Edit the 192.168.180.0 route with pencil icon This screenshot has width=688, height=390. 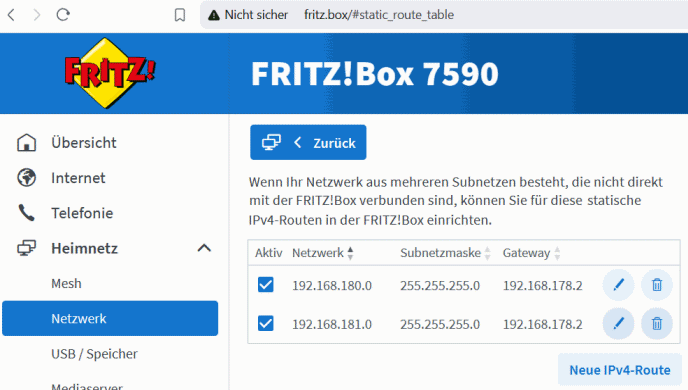tap(618, 285)
